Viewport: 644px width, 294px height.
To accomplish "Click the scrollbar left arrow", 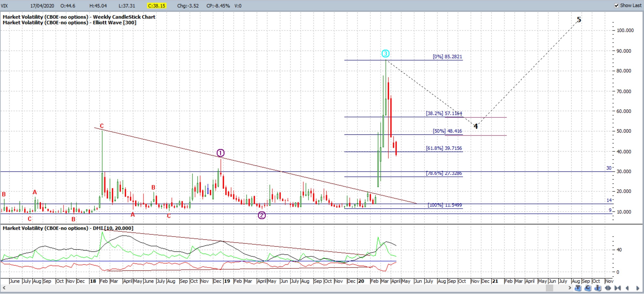I will click(4, 288).
